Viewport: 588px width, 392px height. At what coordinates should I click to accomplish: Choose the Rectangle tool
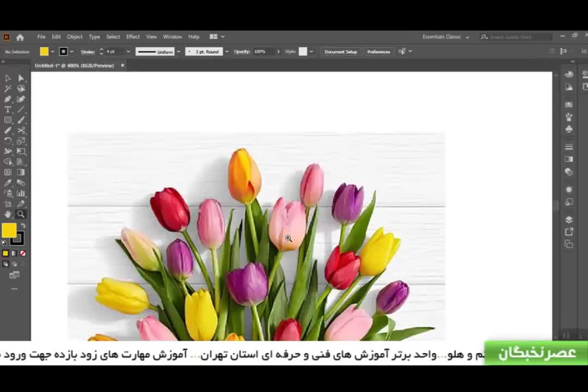click(8, 120)
